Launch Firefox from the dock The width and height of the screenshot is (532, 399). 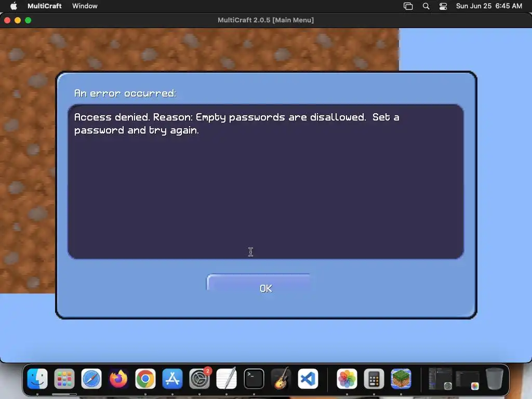coord(118,379)
